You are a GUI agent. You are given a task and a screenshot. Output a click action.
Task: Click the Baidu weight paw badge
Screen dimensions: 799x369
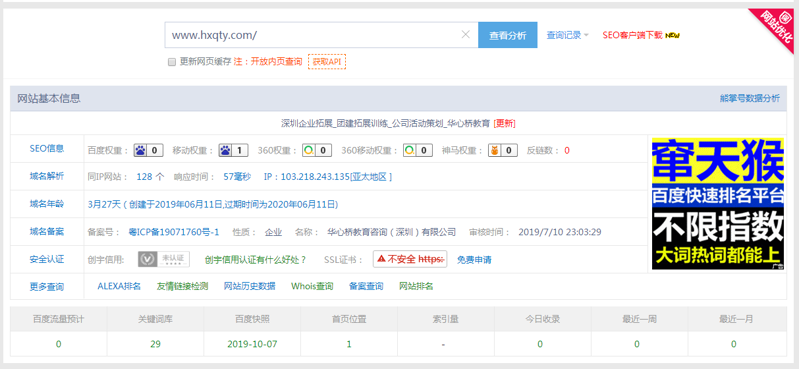148,150
